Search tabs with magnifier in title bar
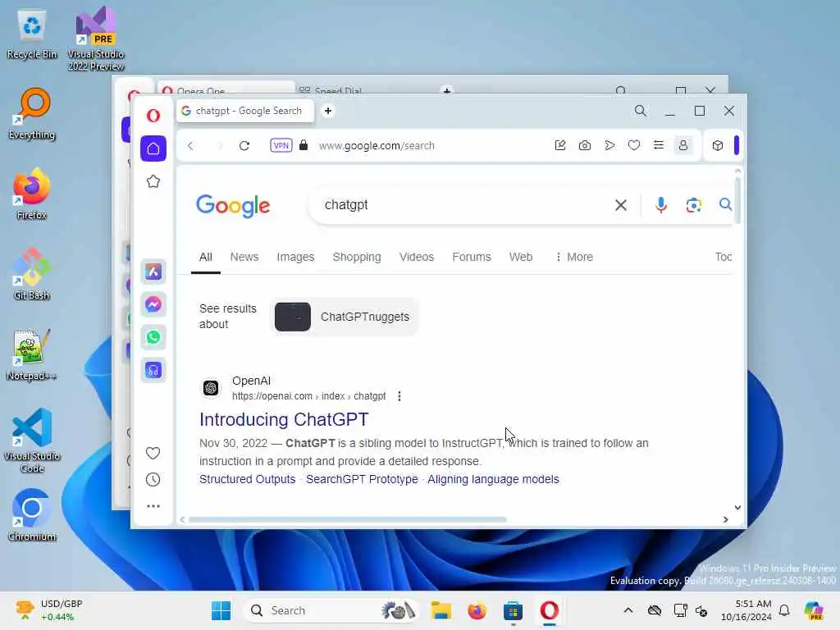840x630 pixels. click(640, 111)
